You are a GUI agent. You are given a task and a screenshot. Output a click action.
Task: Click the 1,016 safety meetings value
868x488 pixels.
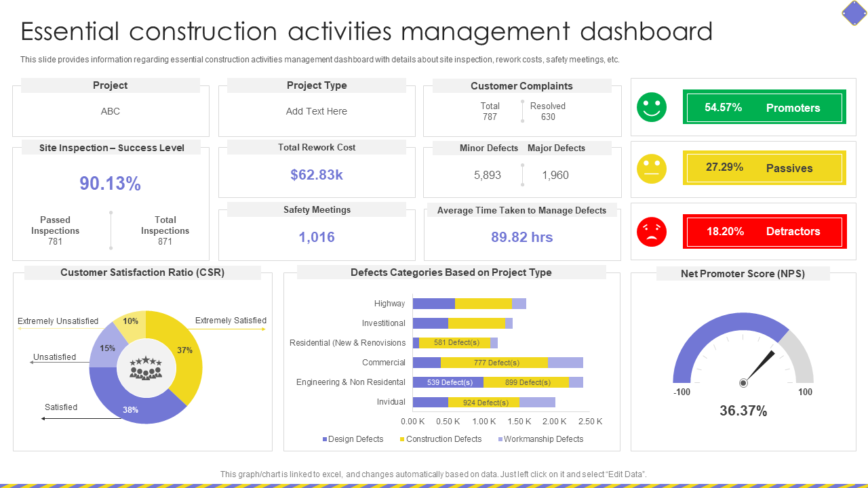(x=317, y=237)
